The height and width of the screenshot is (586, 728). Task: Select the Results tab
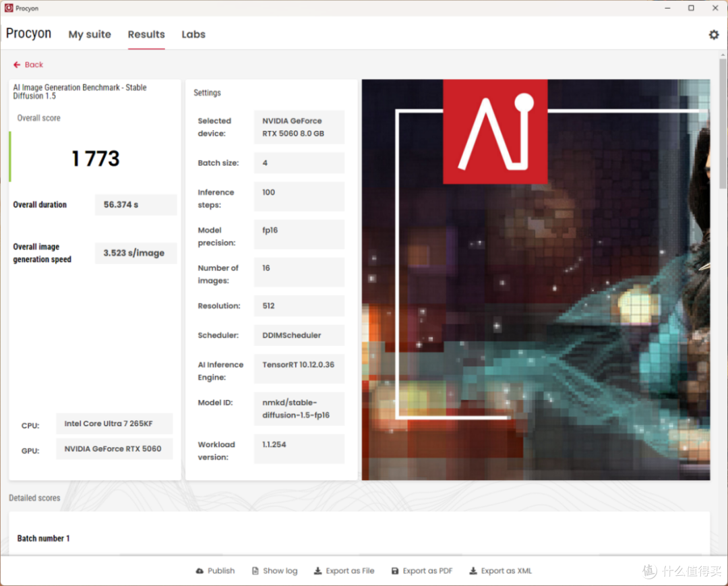click(x=146, y=34)
